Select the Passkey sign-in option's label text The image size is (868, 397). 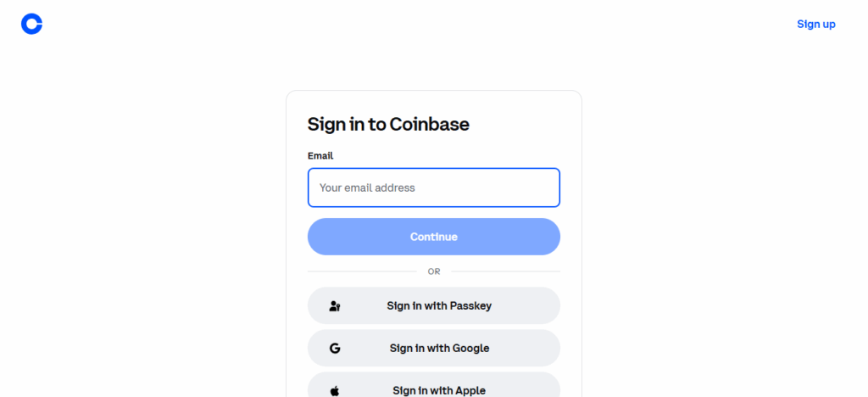coord(439,306)
